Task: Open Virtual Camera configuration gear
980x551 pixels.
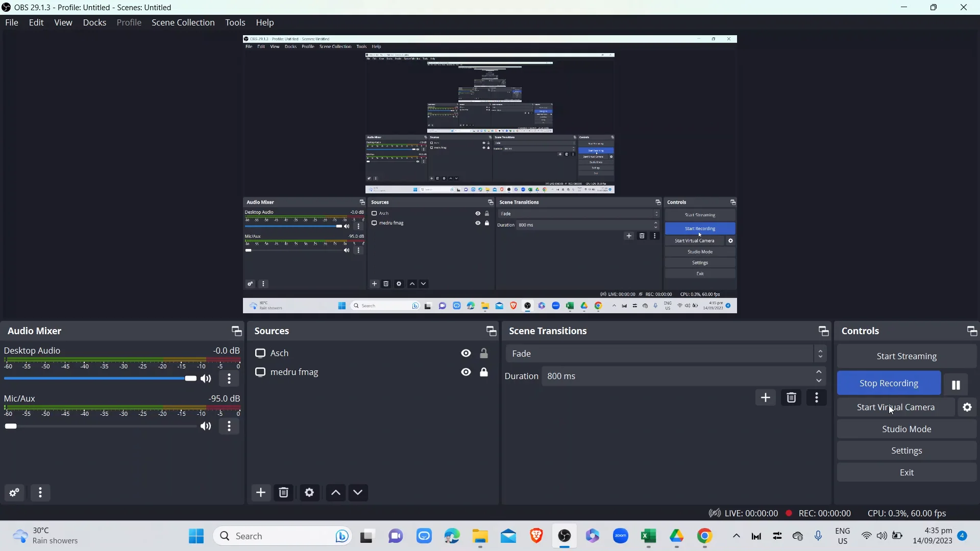Action: tap(968, 407)
